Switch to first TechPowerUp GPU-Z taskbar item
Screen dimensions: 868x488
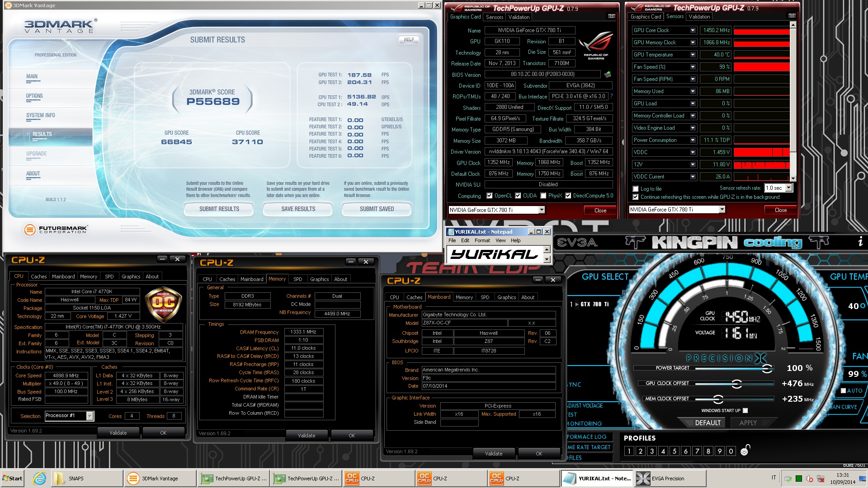pyautogui.click(x=233, y=478)
